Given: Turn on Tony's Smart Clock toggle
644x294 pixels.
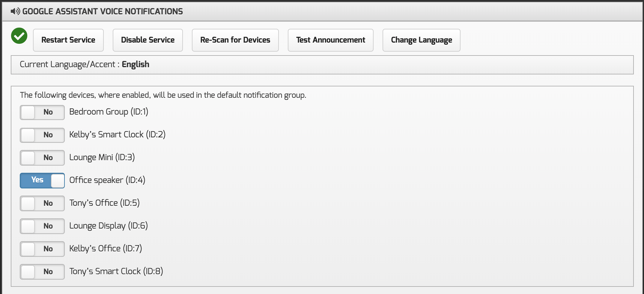Looking at the screenshot, I should (42, 272).
